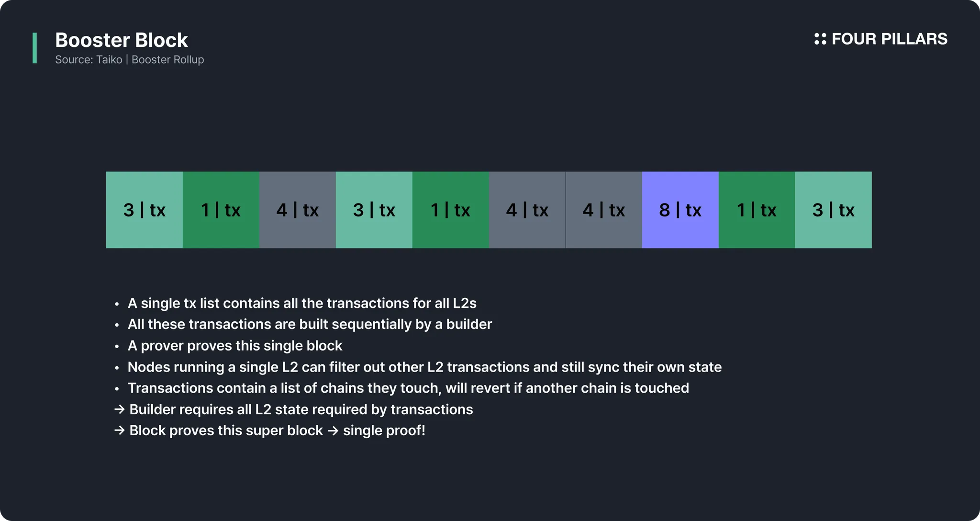
Task: Click the first gray 4 | tx block
Action: point(298,210)
